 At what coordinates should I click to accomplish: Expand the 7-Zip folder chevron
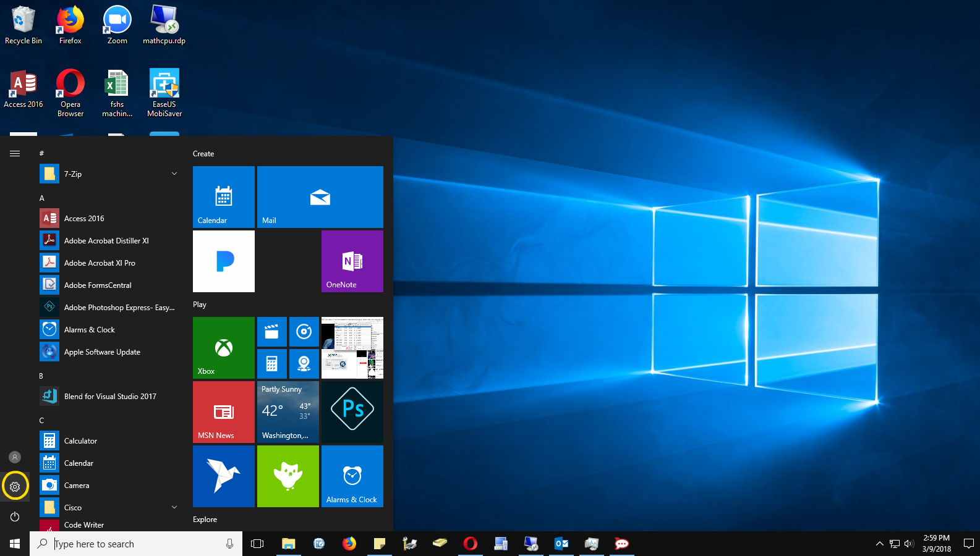coord(174,174)
